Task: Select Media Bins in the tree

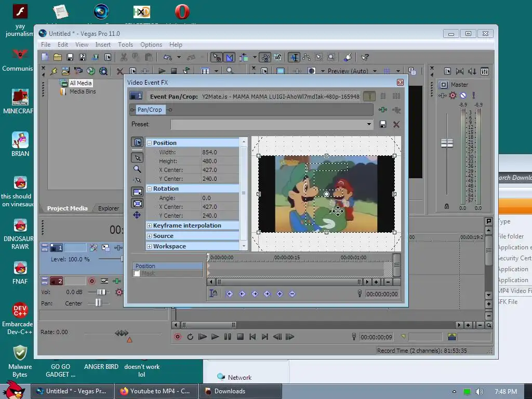Action: tap(83, 91)
